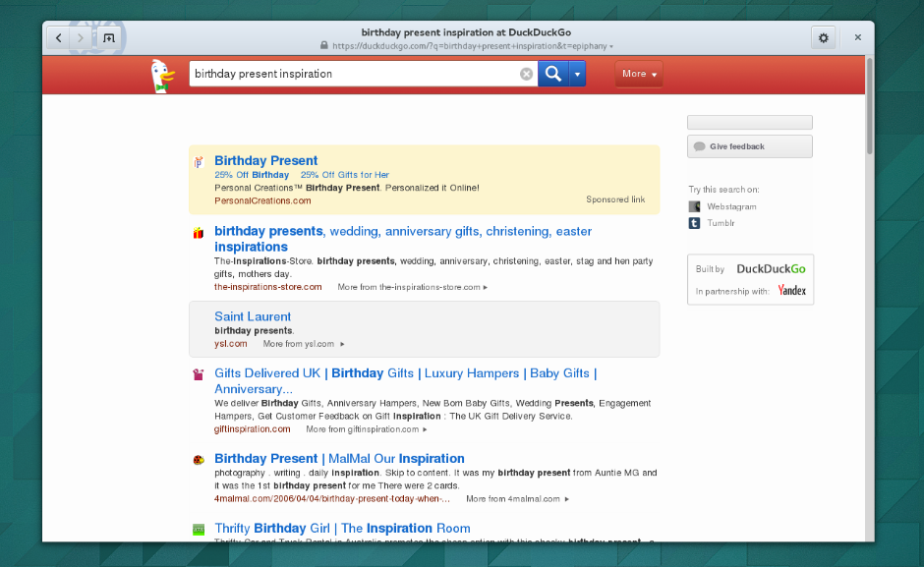Click the DuckDuckGo duck logo

[161, 76]
